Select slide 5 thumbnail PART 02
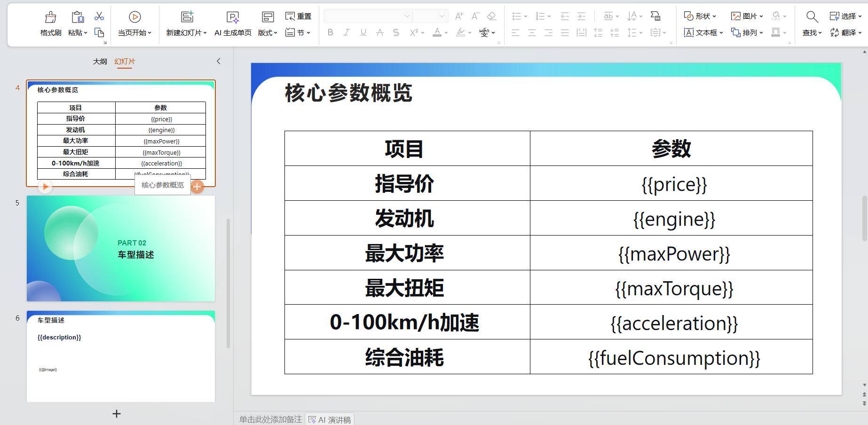 pyautogui.click(x=121, y=248)
